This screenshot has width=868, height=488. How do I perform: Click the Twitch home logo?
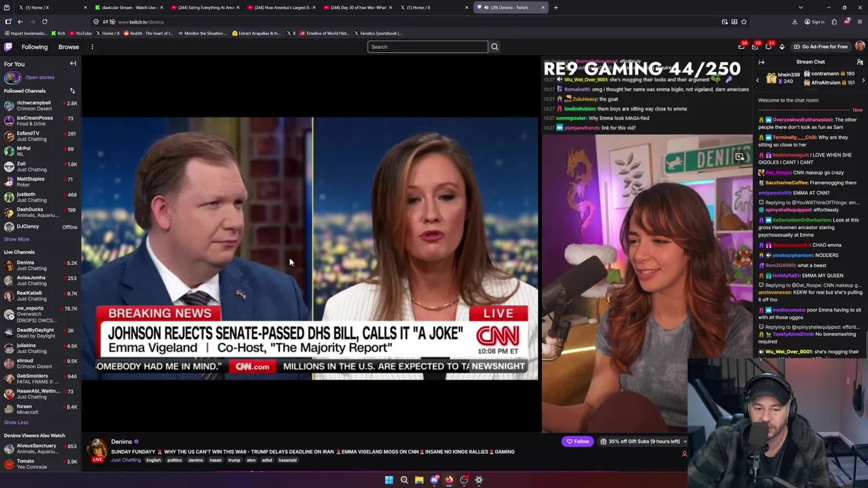pyautogui.click(x=8, y=47)
